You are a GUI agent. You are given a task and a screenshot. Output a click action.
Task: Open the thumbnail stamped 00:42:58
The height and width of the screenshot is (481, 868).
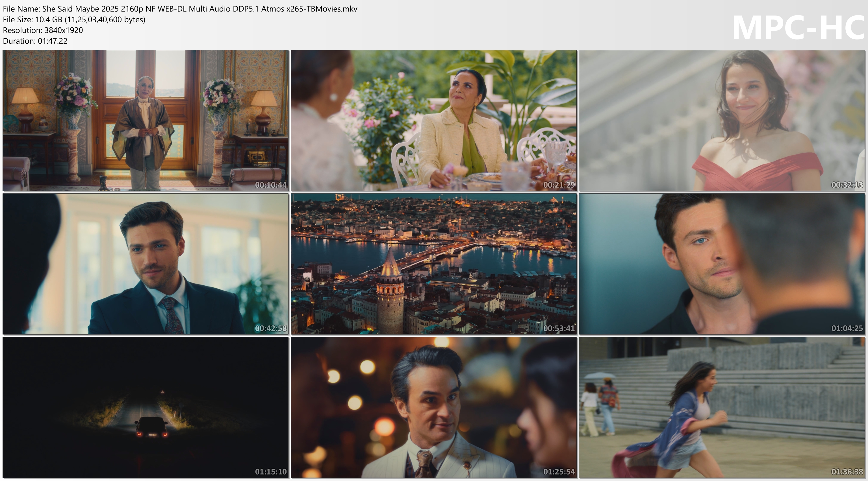pyautogui.click(x=146, y=264)
